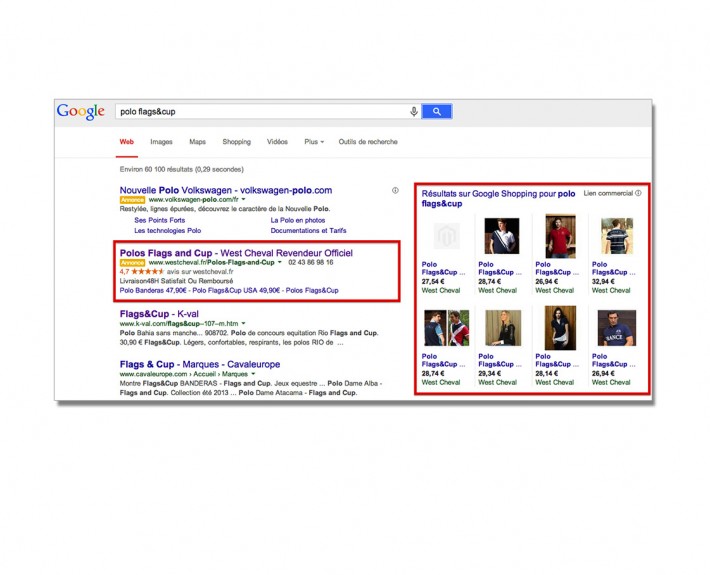Image resolution: width=710 pixels, height=575 pixels.
Task: Open Outils de recherche
Action: coord(368,142)
